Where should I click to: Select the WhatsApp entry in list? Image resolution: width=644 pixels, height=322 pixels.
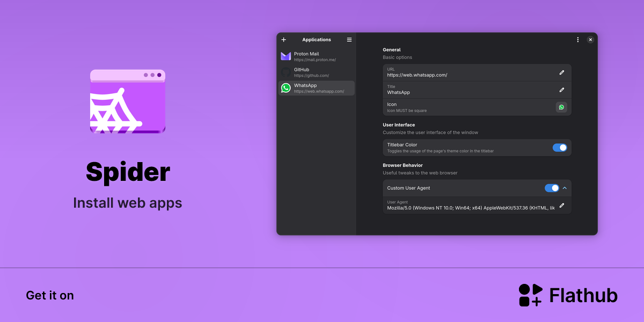(x=317, y=88)
